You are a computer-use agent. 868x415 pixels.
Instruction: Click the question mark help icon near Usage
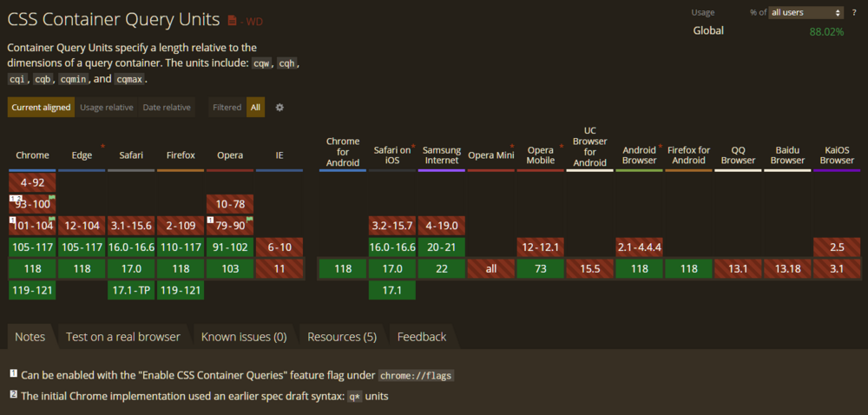[x=854, y=12]
